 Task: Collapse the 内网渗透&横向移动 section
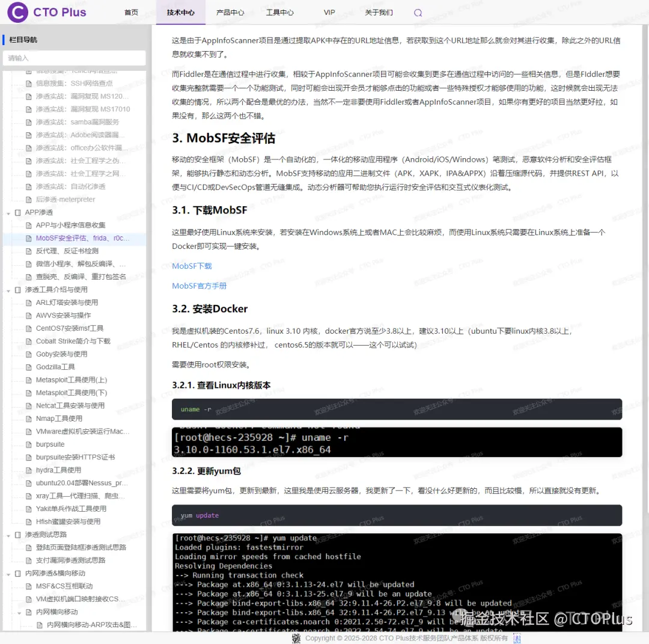pyautogui.click(x=8, y=574)
